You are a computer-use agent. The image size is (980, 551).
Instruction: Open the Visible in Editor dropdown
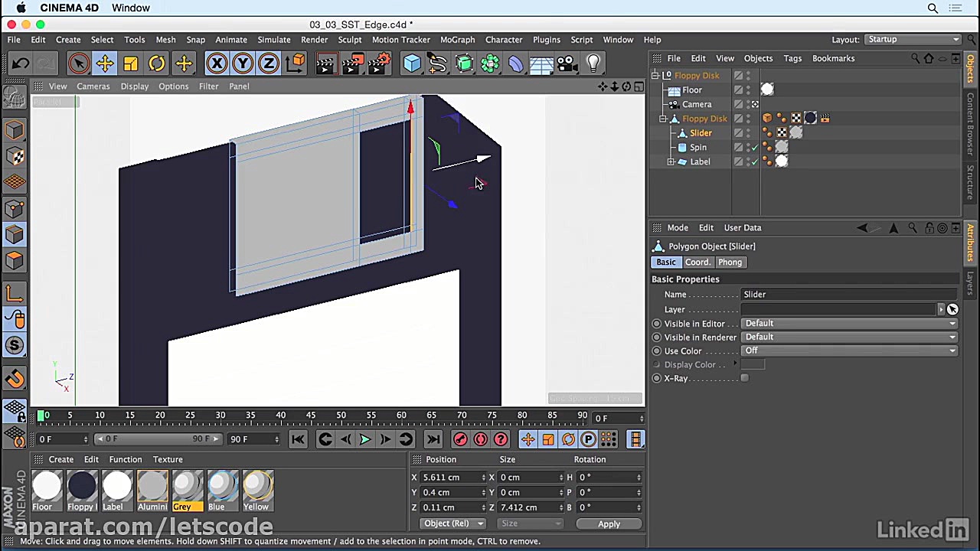(850, 323)
